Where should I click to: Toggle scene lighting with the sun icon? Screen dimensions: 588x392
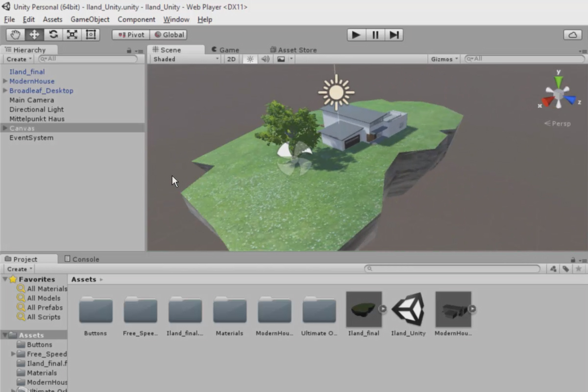tap(249, 59)
